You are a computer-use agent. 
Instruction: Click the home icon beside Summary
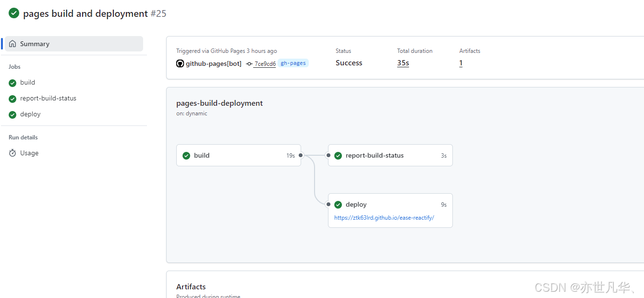click(x=12, y=44)
